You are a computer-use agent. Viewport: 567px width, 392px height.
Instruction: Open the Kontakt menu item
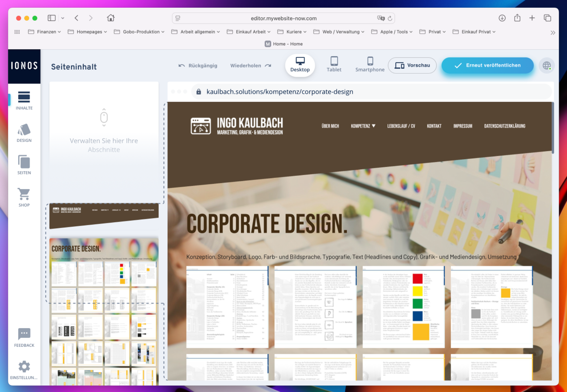[434, 126]
